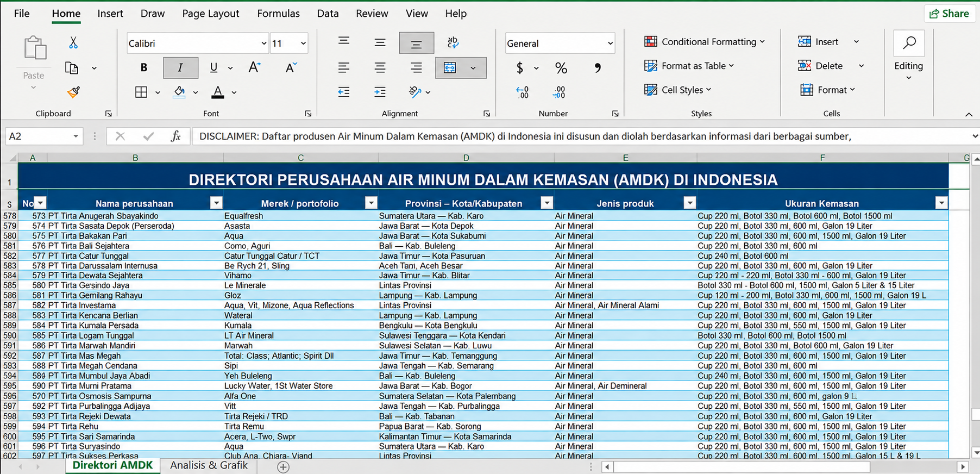Image resolution: width=980 pixels, height=474 pixels.
Task: Click Format as Table button
Action: point(689,66)
